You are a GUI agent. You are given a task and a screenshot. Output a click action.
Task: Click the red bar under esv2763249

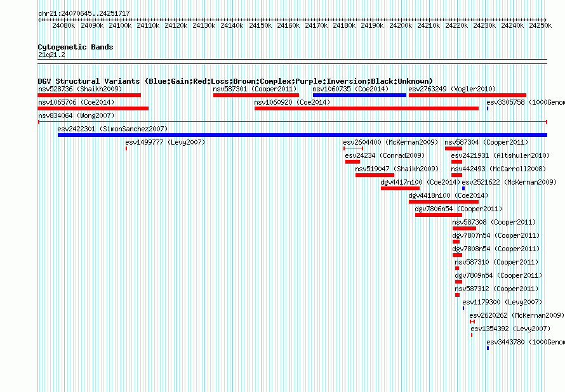click(x=467, y=95)
